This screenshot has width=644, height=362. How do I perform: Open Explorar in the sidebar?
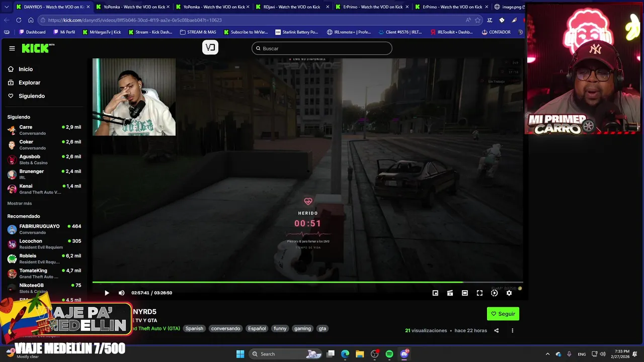24,82
